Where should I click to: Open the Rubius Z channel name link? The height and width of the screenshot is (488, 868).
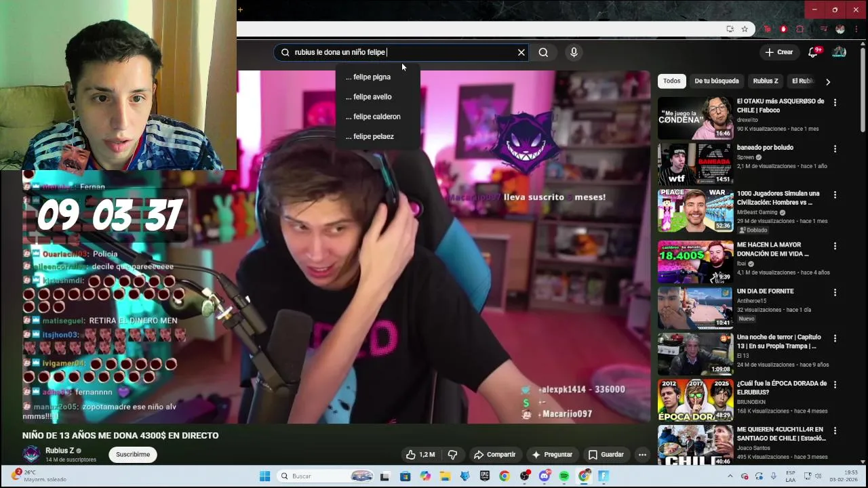tap(60, 451)
